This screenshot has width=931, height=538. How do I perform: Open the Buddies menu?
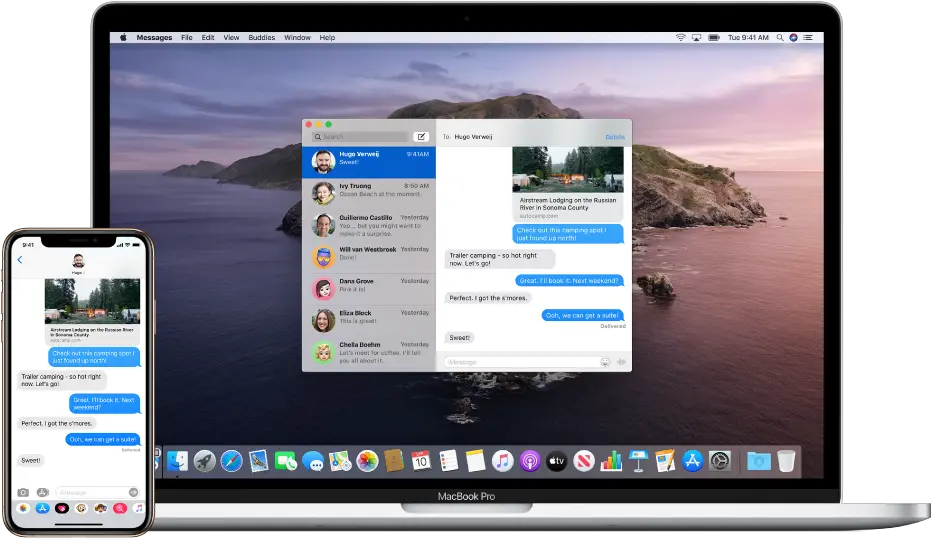click(260, 37)
